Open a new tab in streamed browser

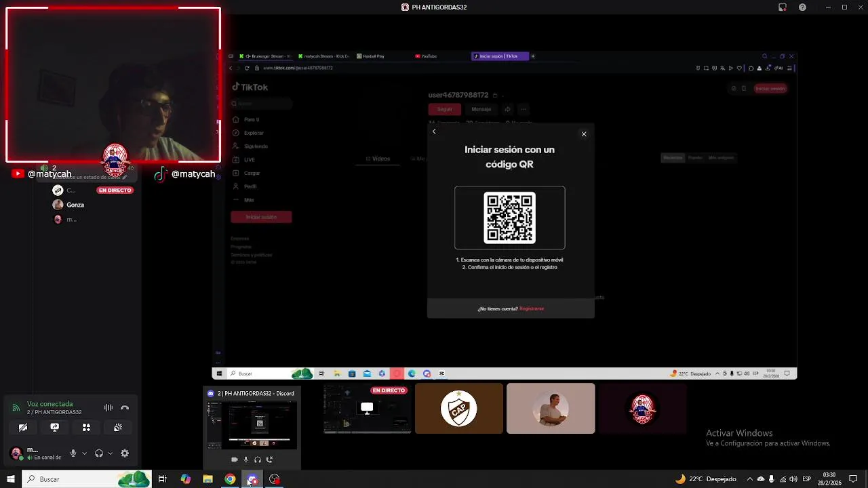pyautogui.click(x=533, y=56)
